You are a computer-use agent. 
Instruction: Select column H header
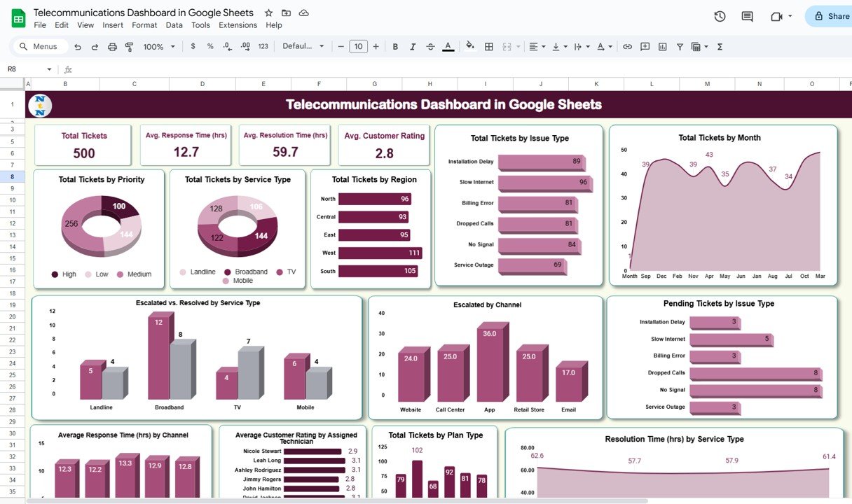point(430,84)
